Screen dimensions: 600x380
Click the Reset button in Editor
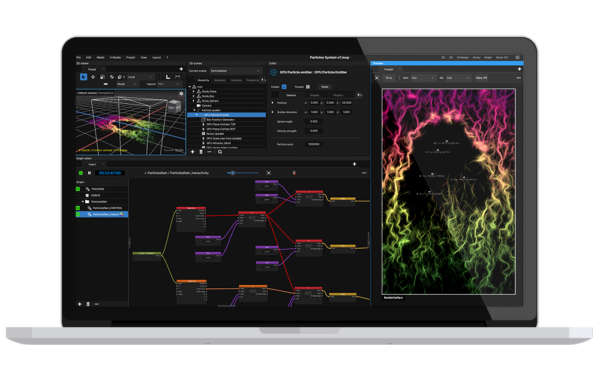pyautogui.click(x=324, y=87)
